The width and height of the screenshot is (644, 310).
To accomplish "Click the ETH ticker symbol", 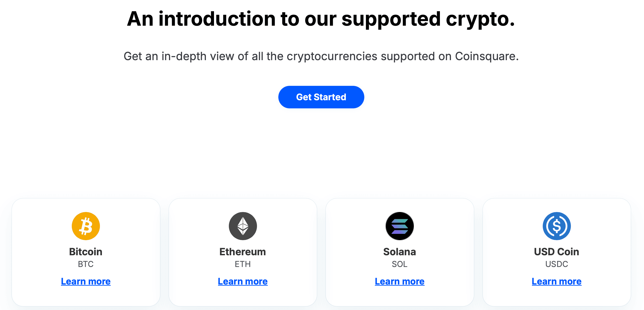I will [243, 264].
